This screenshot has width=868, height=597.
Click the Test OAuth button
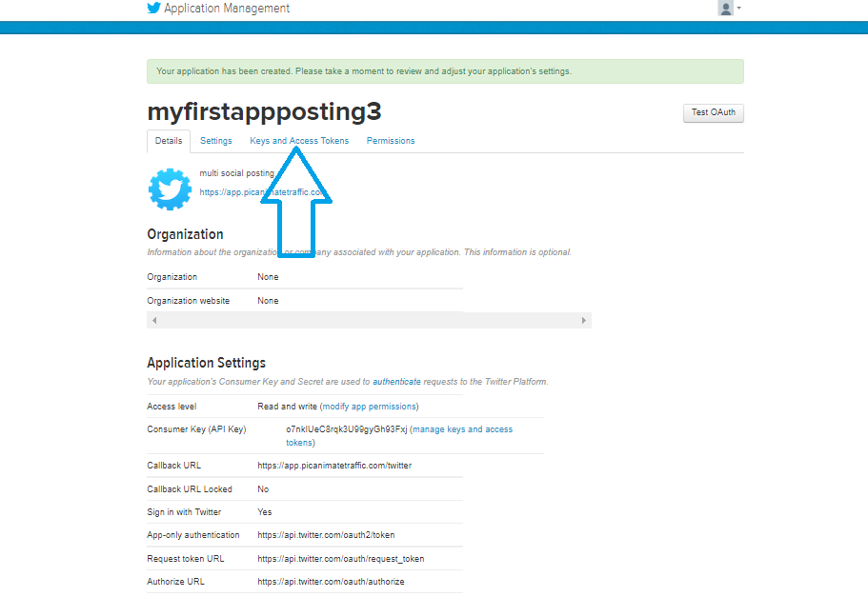713,112
